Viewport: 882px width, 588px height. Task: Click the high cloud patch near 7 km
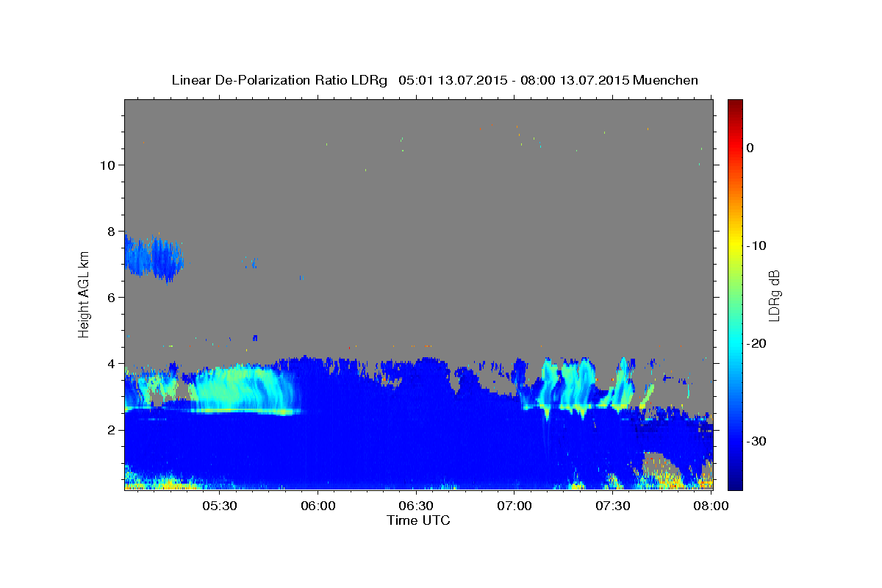click(153, 257)
